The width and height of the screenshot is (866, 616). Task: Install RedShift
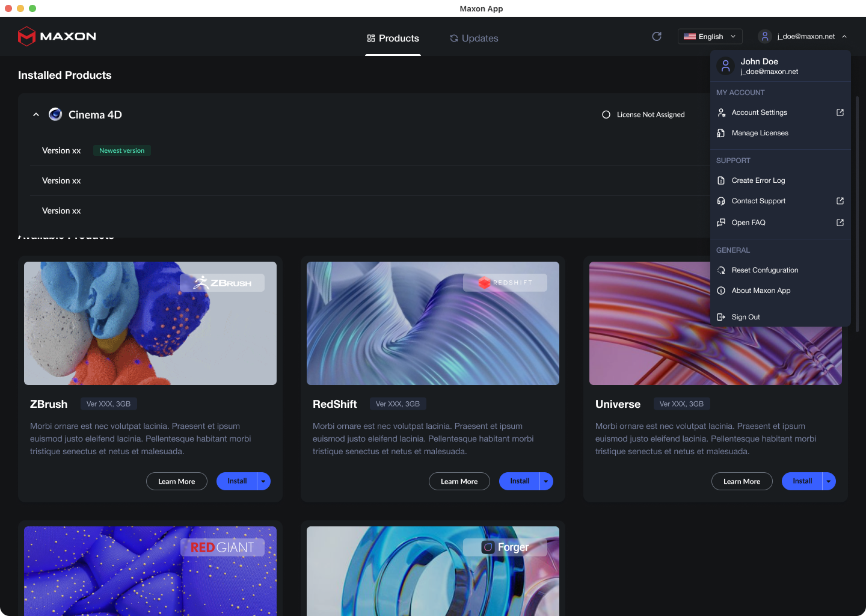[x=520, y=481]
